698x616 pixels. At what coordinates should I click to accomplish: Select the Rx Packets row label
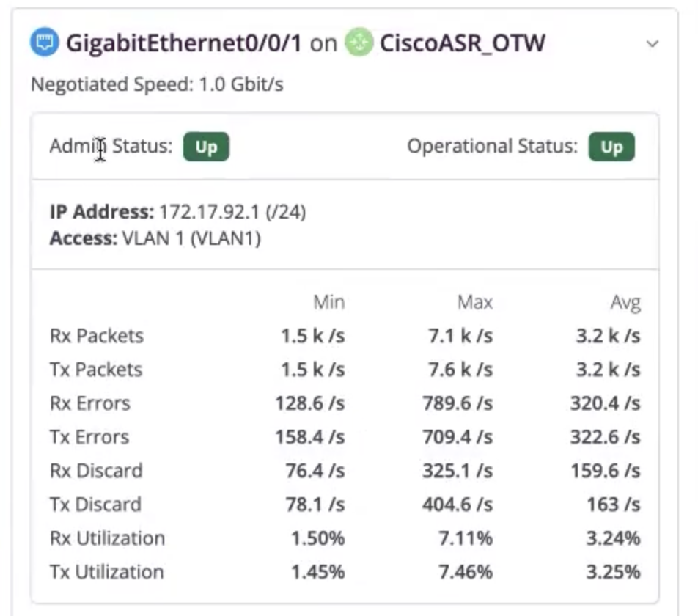[x=97, y=336]
